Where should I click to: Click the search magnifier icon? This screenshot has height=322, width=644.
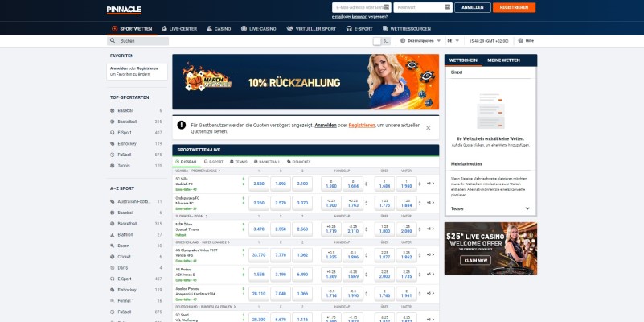113,40
